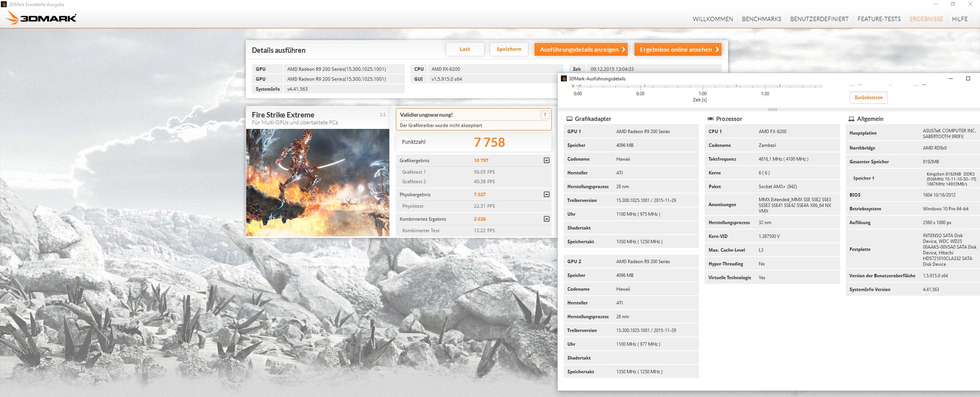Image resolution: width=980 pixels, height=397 pixels.
Task: Click the Kern-VID value 1.387500 V
Action: pyautogui.click(x=769, y=236)
